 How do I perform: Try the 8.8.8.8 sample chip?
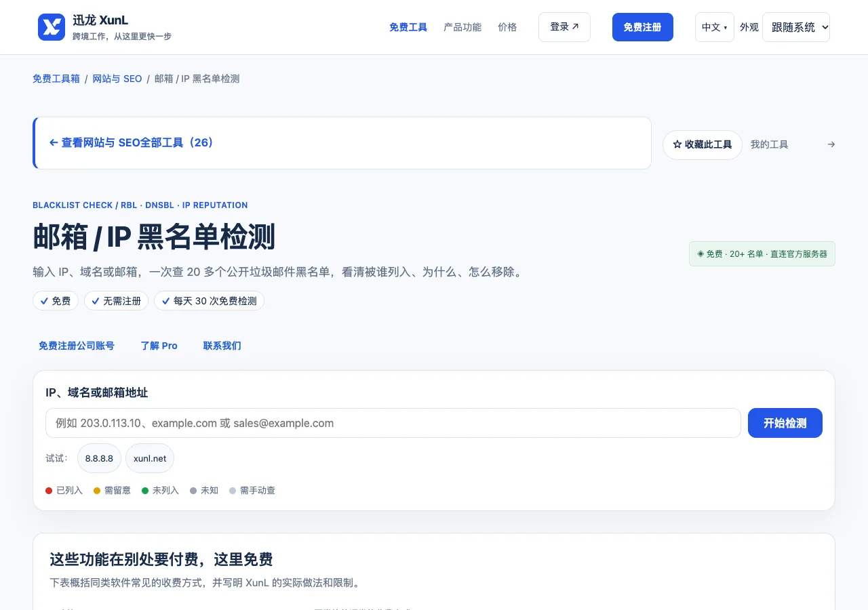(99, 458)
